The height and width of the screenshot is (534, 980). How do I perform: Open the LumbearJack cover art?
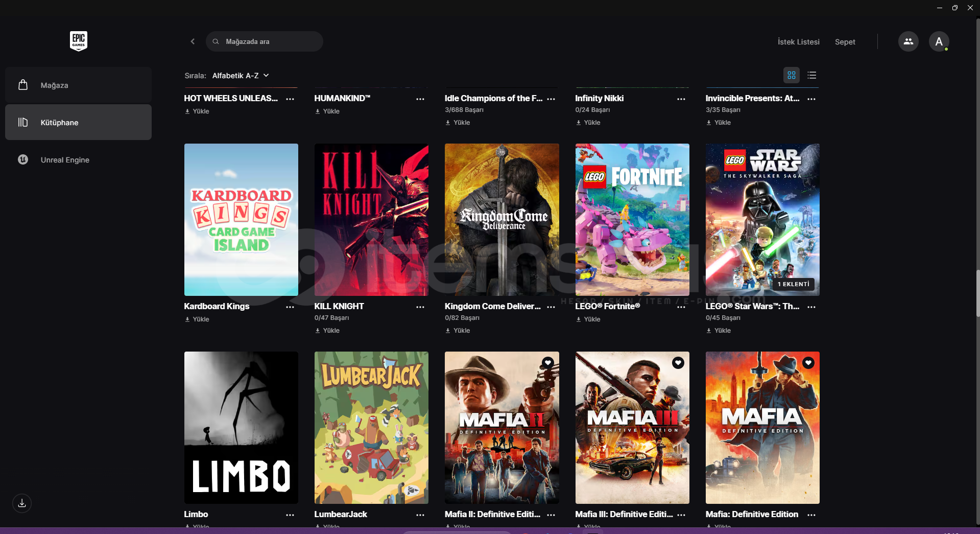coord(371,428)
